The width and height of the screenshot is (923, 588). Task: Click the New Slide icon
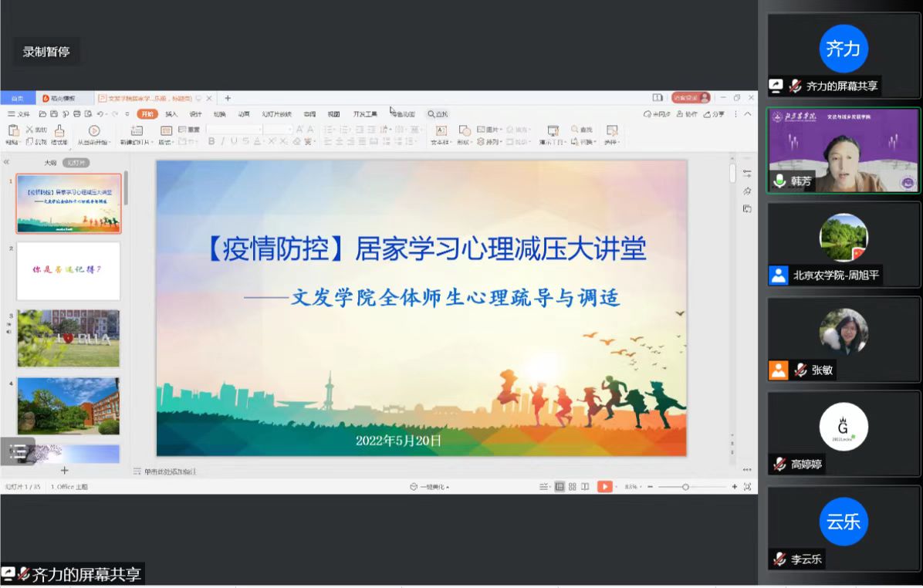pos(137,130)
